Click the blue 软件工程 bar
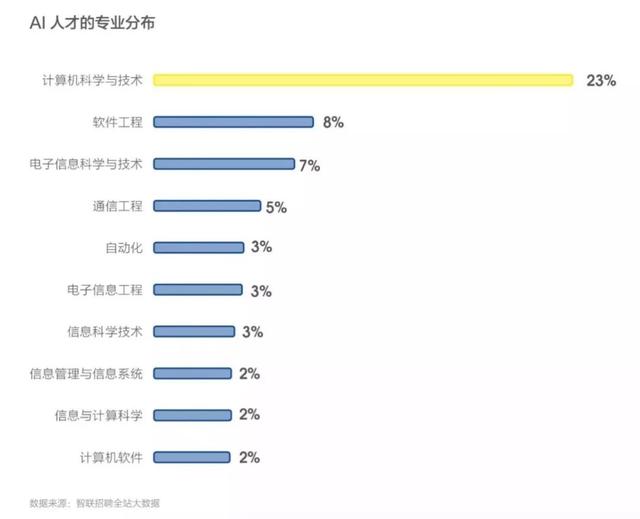The width and height of the screenshot is (640, 519). coord(233,122)
